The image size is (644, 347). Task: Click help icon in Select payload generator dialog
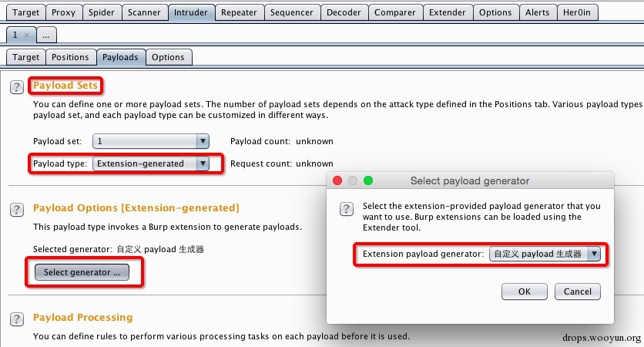click(x=346, y=209)
